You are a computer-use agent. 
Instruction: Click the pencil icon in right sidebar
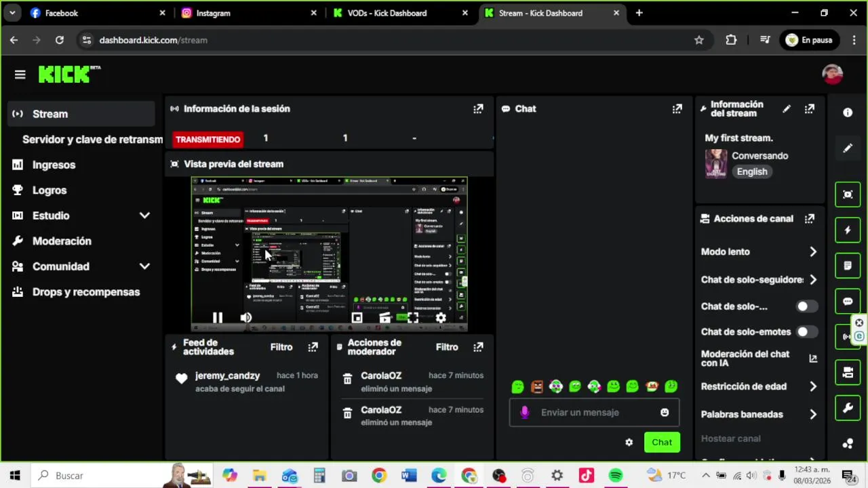pos(848,148)
